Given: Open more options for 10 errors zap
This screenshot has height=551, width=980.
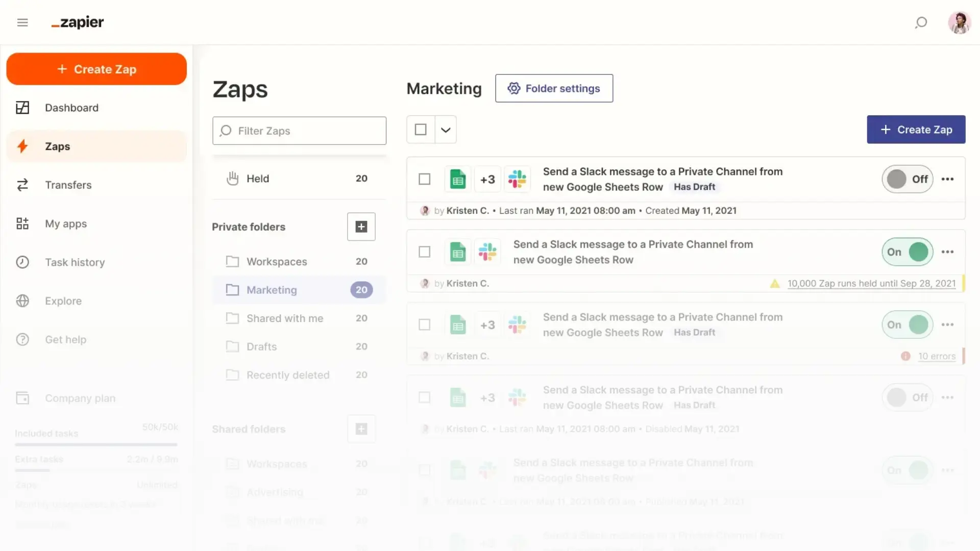Looking at the screenshot, I should click(x=948, y=325).
